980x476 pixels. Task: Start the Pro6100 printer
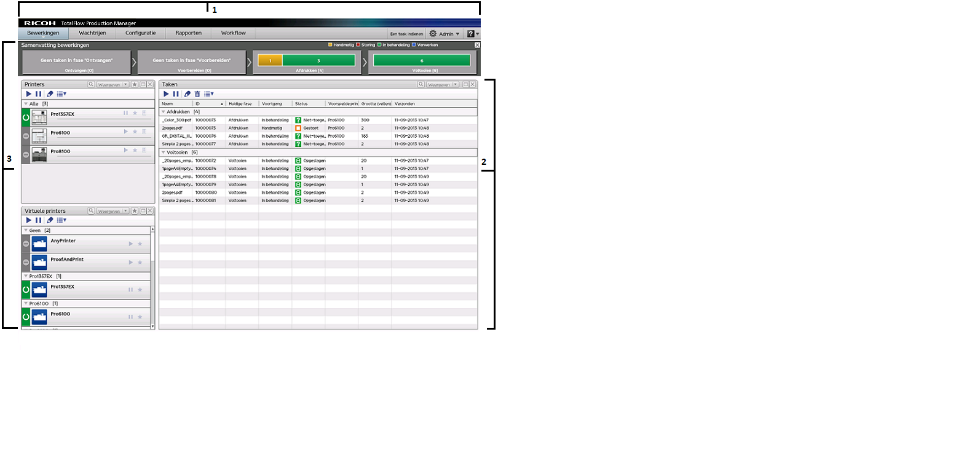coord(126,132)
